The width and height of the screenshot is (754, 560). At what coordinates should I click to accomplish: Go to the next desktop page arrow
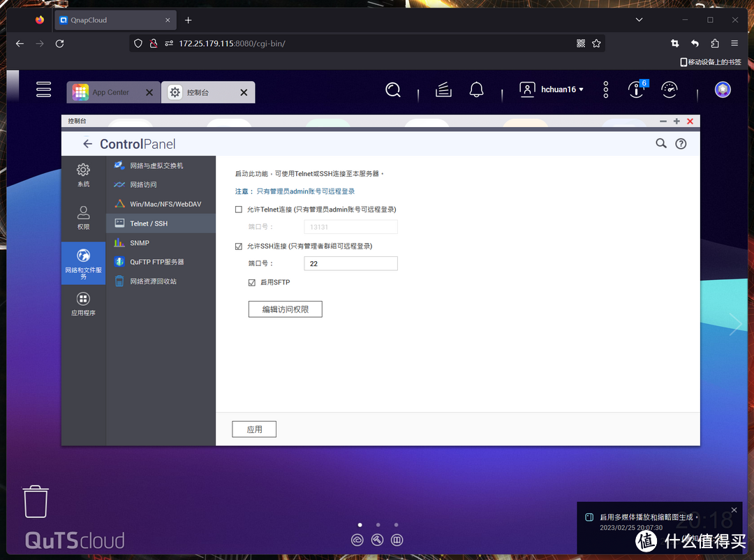click(x=735, y=324)
